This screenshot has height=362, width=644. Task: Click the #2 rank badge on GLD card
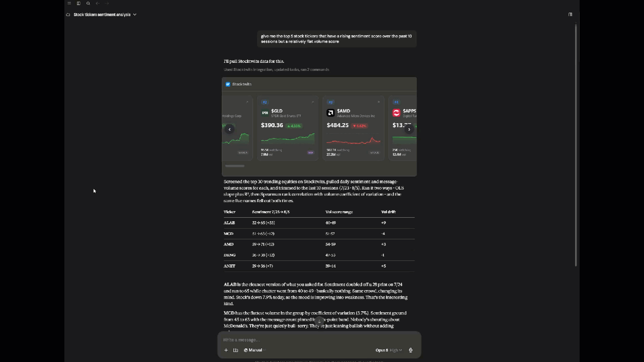click(265, 102)
